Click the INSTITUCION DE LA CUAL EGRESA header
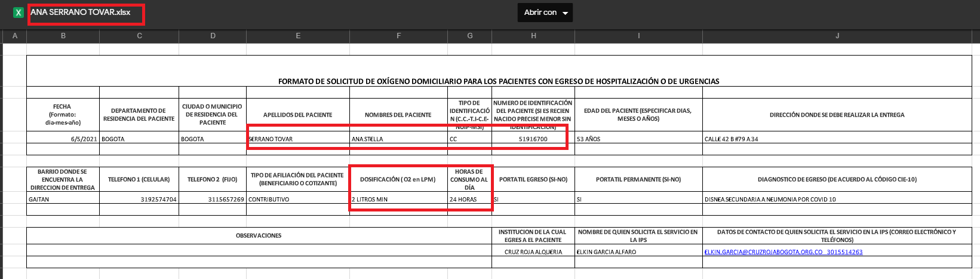The width and height of the screenshot is (980, 279). (x=533, y=236)
